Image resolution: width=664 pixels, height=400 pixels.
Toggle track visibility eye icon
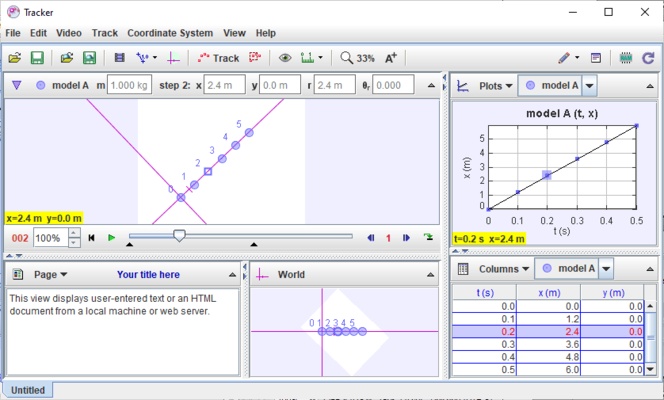pyautogui.click(x=285, y=58)
